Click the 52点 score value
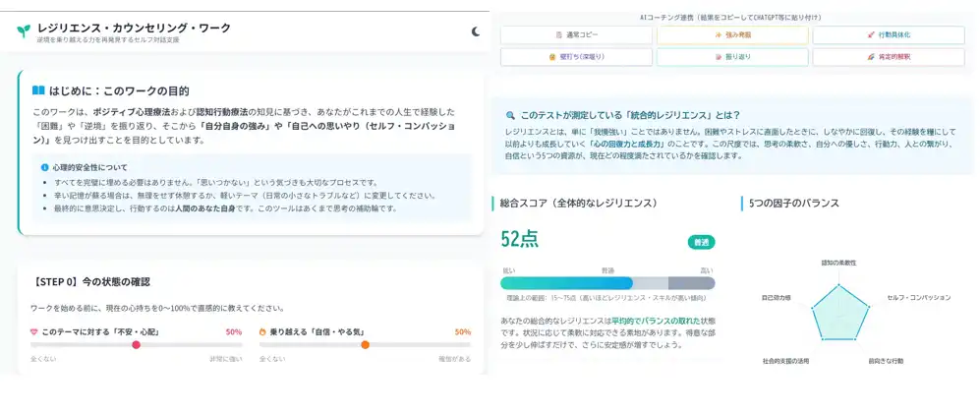The width and height of the screenshot is (980, 415). [x=519, y=239]
